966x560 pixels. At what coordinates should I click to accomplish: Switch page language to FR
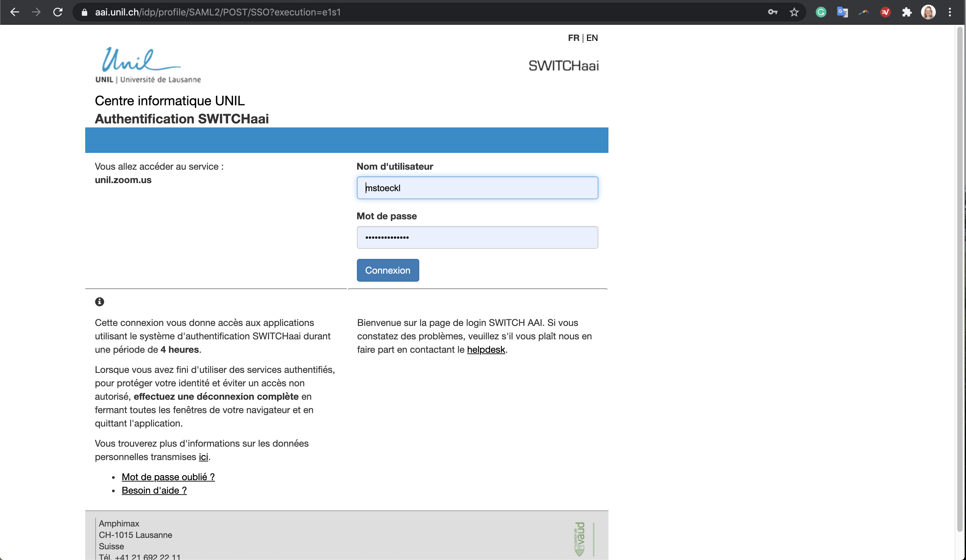(574, 38)
